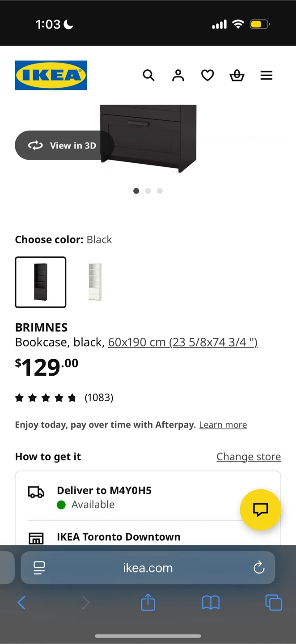The height and width of the screenshot is (644, 296).
Task: Open the yellow chat bubble button
Action: point(260,509)
